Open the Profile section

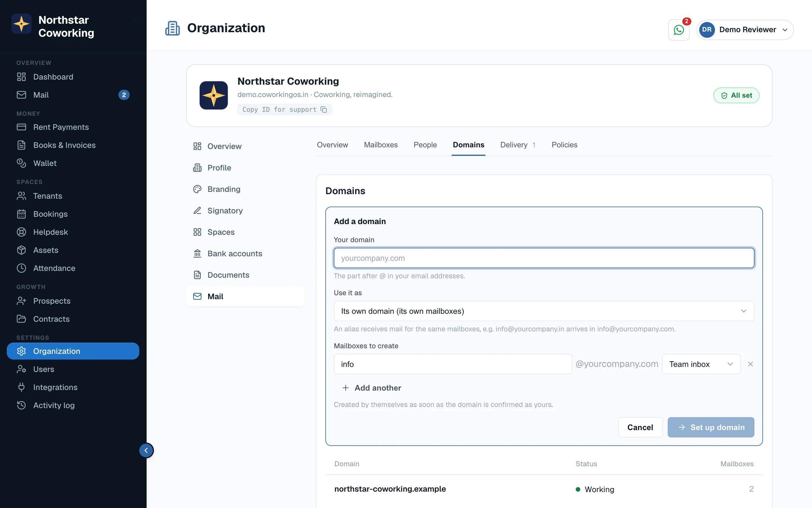pyautogui.click(x=245, y=168)
